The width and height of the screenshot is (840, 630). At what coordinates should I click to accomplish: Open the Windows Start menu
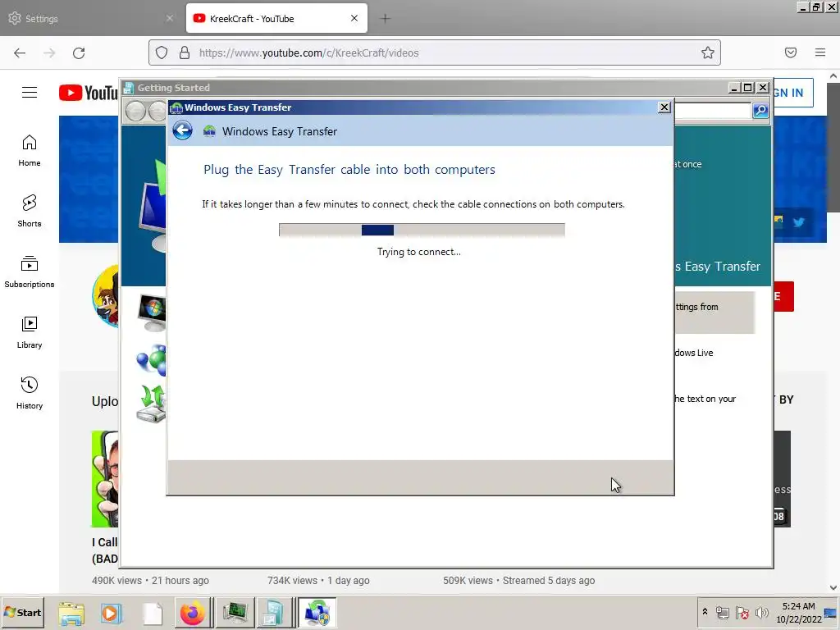[x=22, y=612]
